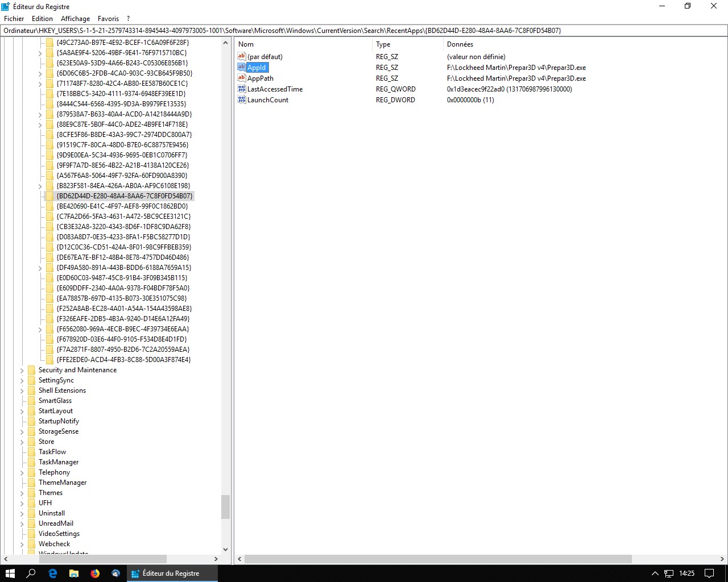Click the LastAccessedTime binary value icon
The image size is (728, 582).
(242, 89)
